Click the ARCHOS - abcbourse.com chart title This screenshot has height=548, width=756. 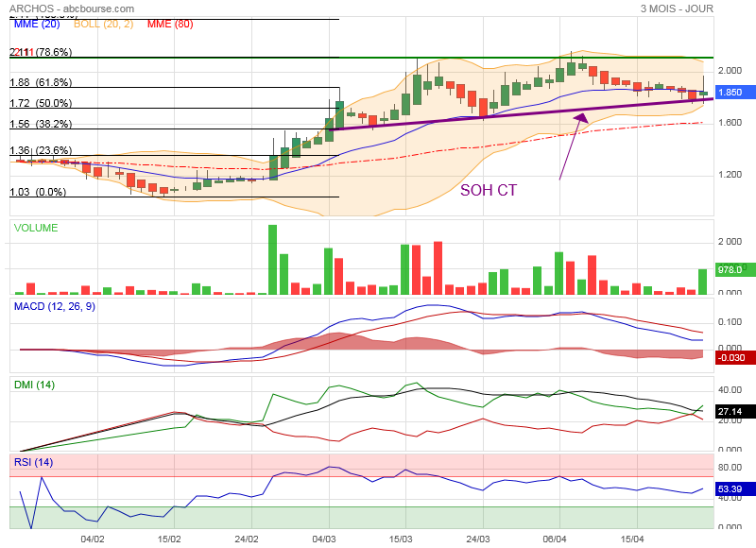[x=72, y=9]
